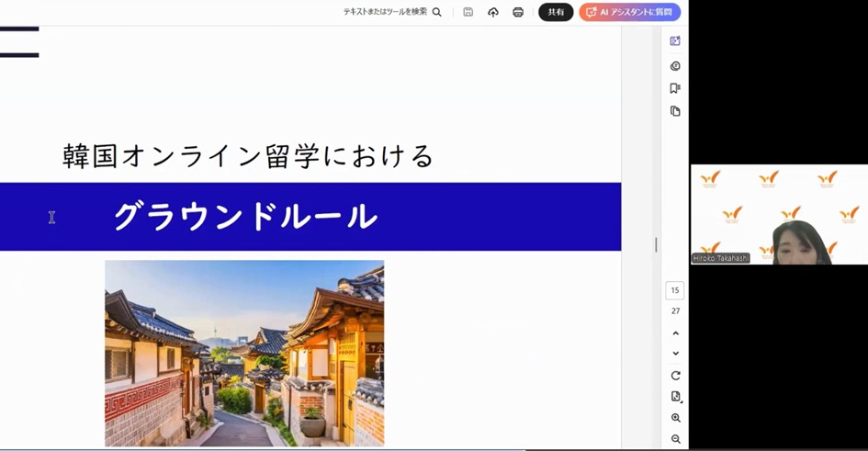868x451 pixels.
Task: Open the comments panel in right sidebar
Action: coord(675,66)
